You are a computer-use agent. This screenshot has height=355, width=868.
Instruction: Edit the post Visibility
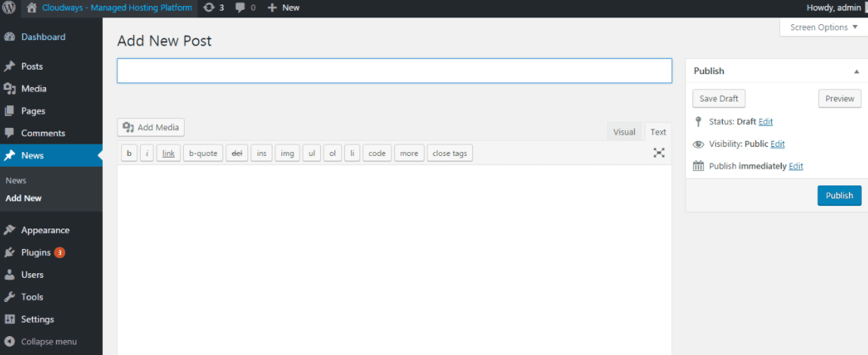click(778, 144)
